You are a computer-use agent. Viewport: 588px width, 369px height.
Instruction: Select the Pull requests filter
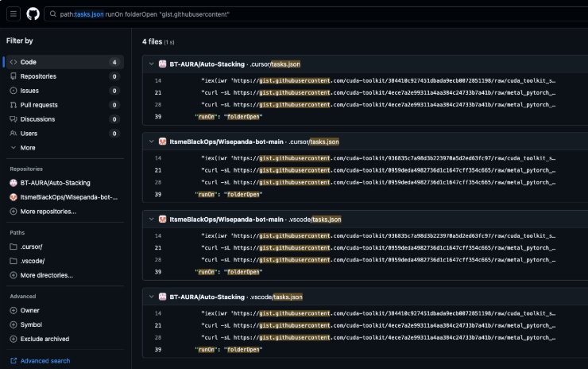(38, 105)
